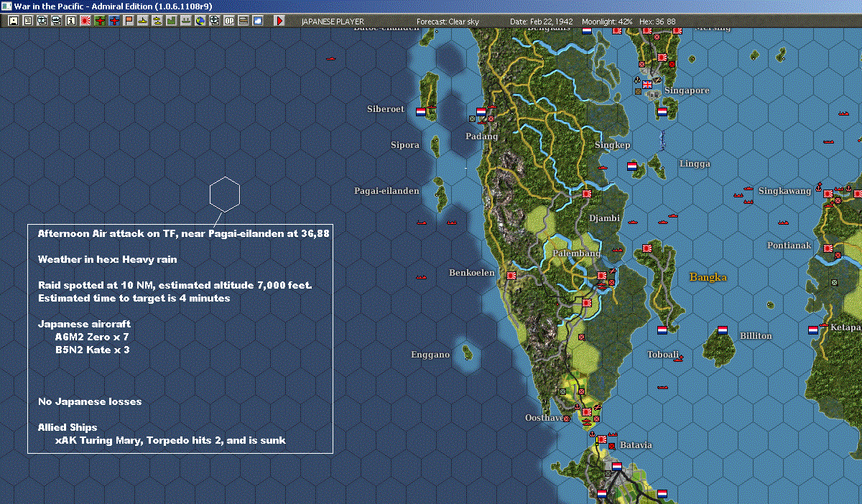Click the Japanese flag base above Djambi

(x=587, y=192)
